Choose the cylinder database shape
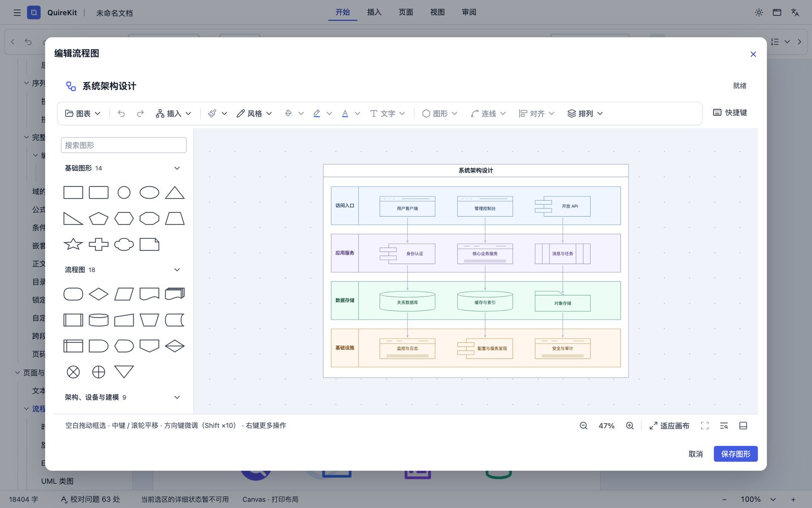Image resolution: width=812 pixels, height=508 pixels. point(98,320)
